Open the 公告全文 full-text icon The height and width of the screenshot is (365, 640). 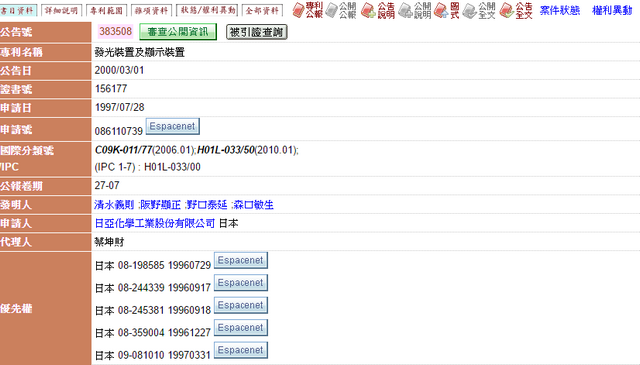tap(516, 10)
